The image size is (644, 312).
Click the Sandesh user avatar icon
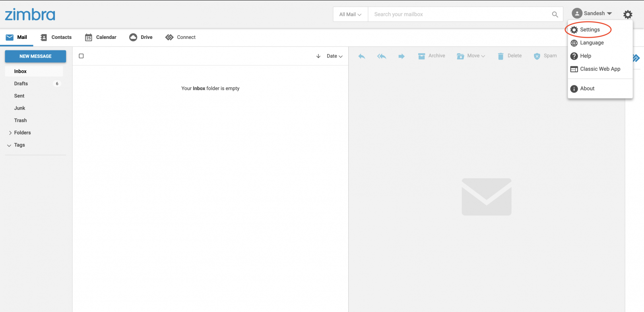tap(577, 13)
